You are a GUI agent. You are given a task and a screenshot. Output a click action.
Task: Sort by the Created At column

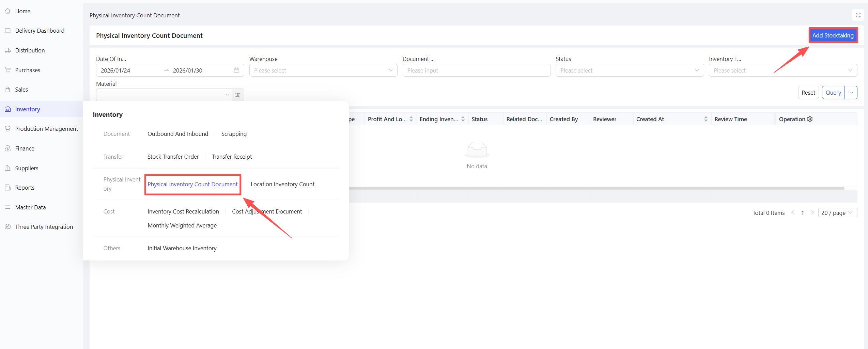706,119
